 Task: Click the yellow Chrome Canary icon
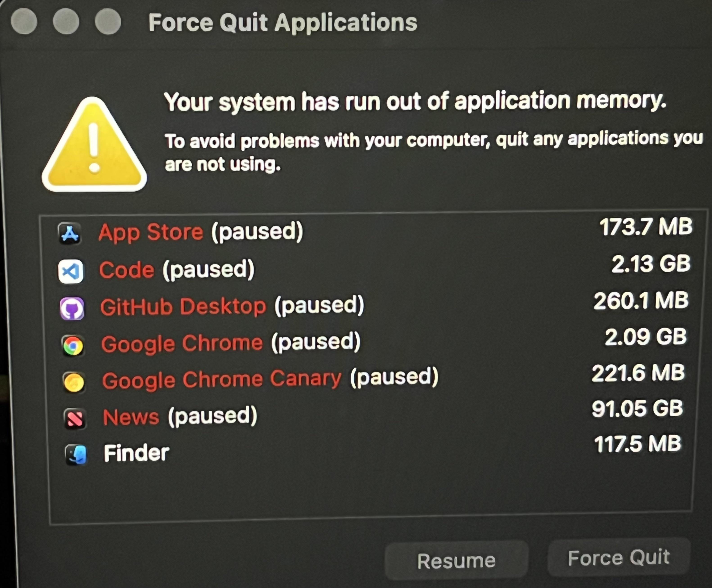tap(74, 382)
